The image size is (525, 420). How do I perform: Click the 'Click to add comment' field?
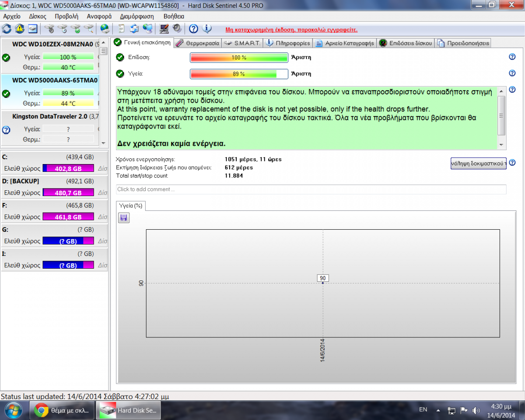coord(311,189)
